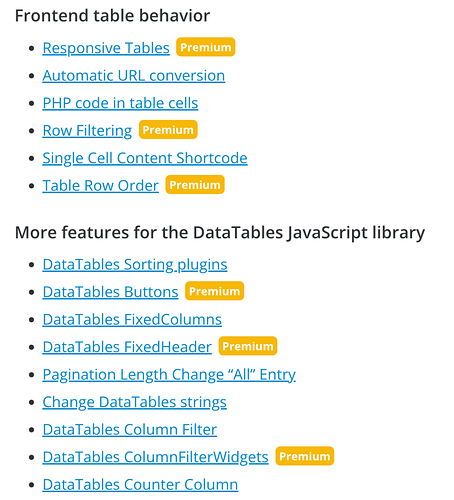The width and height of the screenshot is (454, 500).
Task: Click the Premium badge beside Responsive Tables
Action: click(206, 47)
